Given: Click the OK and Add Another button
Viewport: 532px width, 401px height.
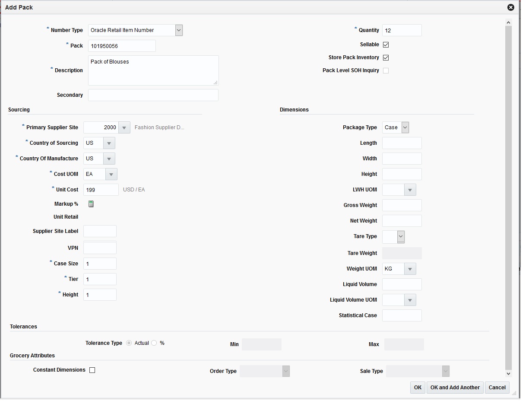Looking at the screenshot, I should pyautogui.click(x=455, y=388).
